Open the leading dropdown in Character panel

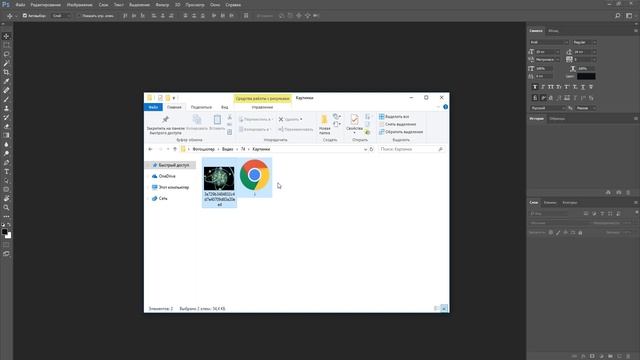pos(585,52)
